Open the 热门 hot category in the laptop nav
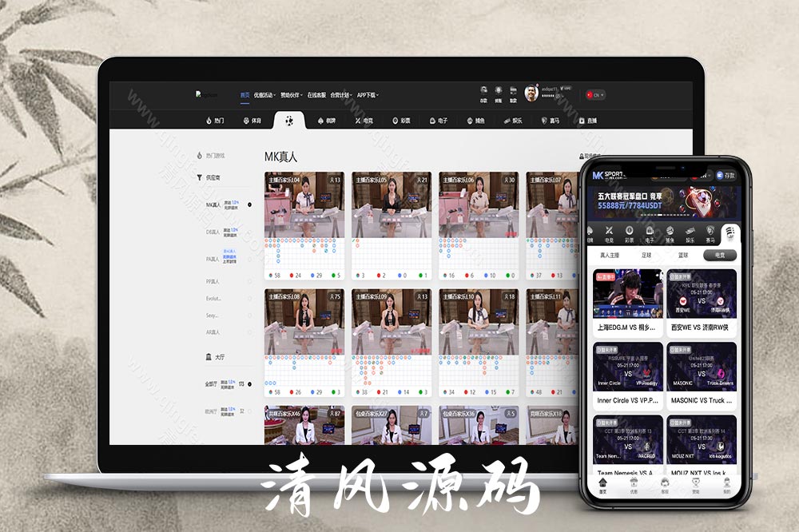The image size is (799, 532). [215, 121]
